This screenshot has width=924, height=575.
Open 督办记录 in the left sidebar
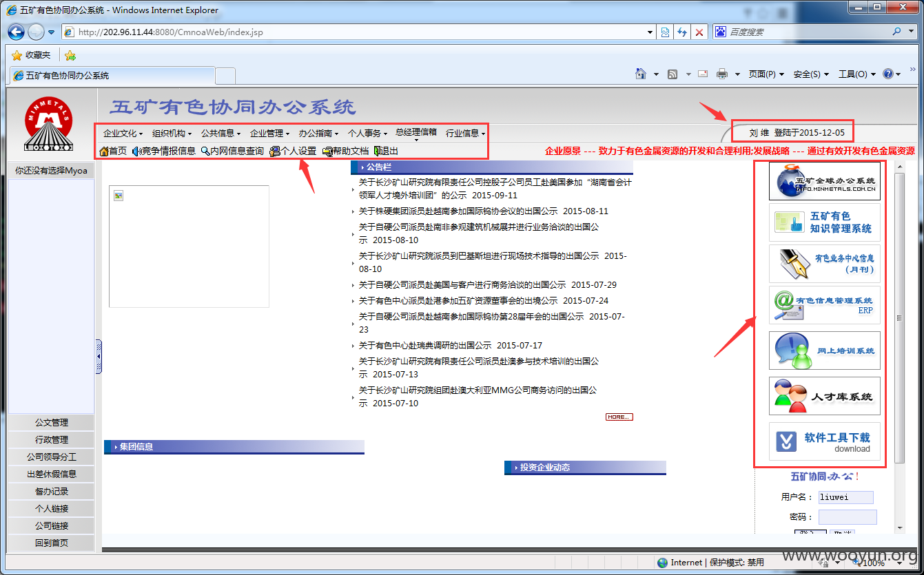tap(52, 492)
